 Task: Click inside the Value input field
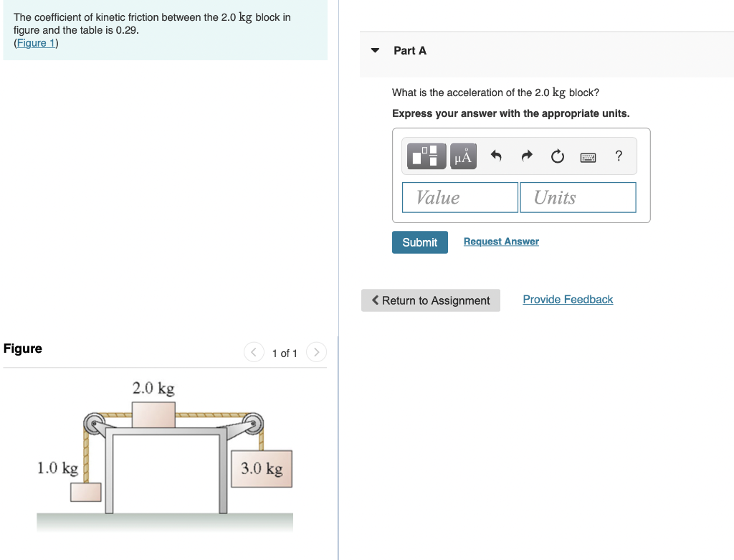click(459, 197)
